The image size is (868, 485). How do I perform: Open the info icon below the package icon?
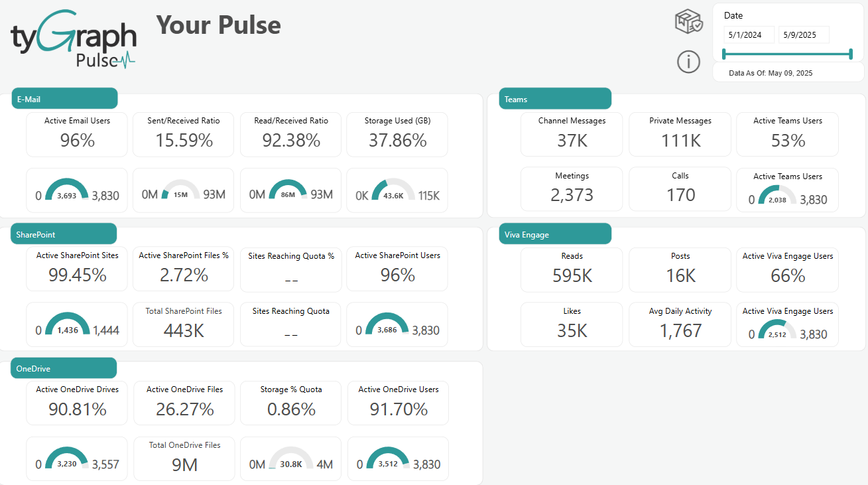click(x=688, y=62)
